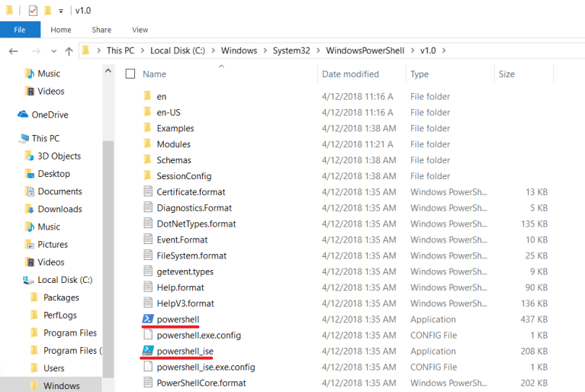This screenshot has width=585, height=392.
Task: Click the Certificate.format file icon
Action: tap(148, 191)
